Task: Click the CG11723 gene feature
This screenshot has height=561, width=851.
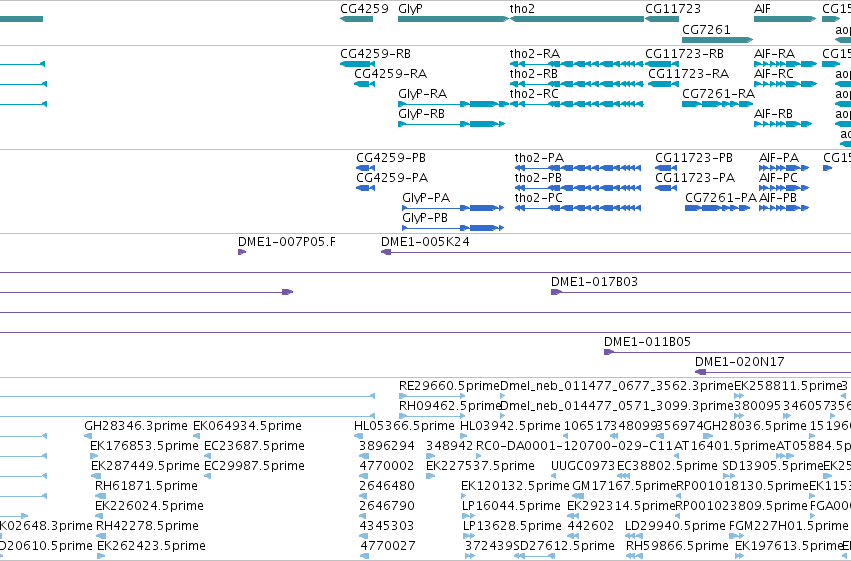Action: 662,19
